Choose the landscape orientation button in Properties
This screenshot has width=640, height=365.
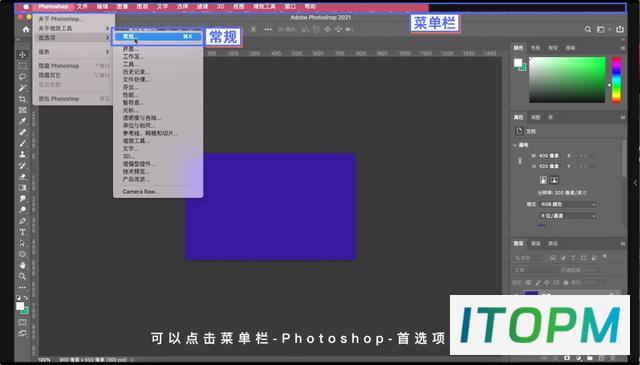pyautogui.click(x=554, y=180)
